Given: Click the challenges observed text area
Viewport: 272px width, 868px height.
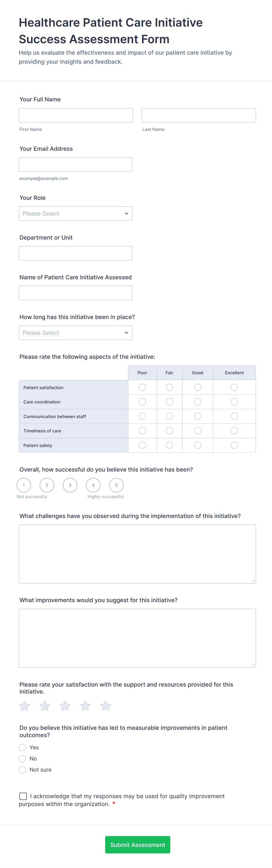Looking at the screenshot, I should pos(137,554).
